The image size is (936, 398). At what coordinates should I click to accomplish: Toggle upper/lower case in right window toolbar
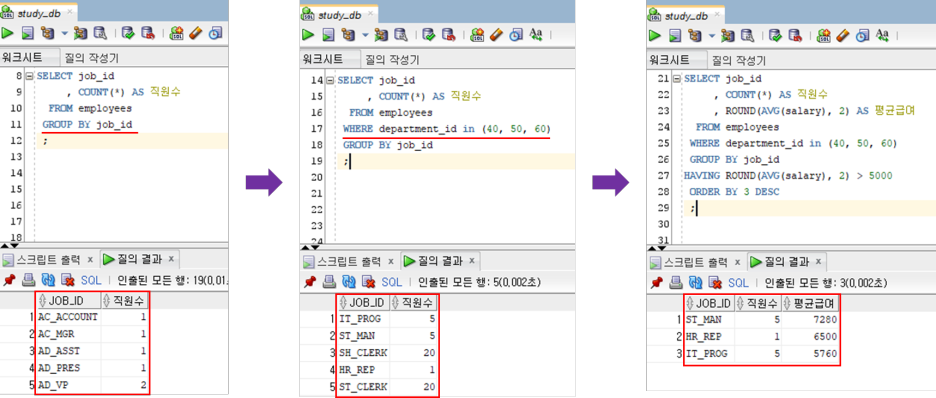pyautogui.click(x=882, y=35)
